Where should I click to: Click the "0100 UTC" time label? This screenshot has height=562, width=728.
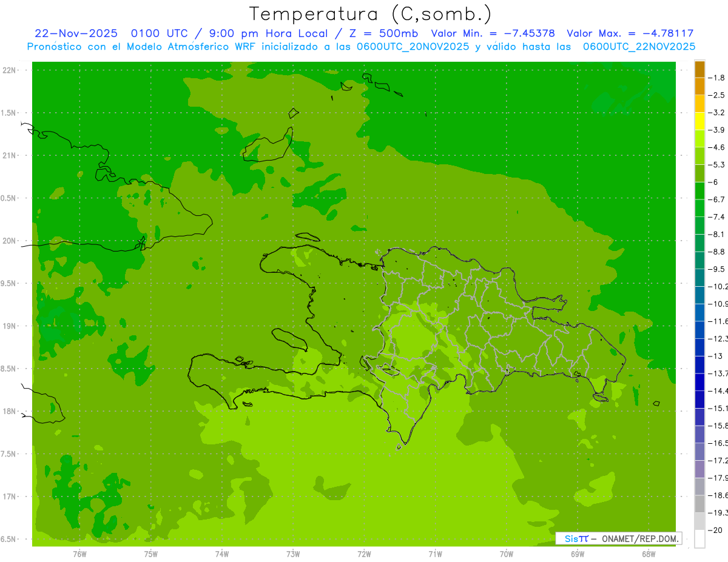click(x=161, y=33)
